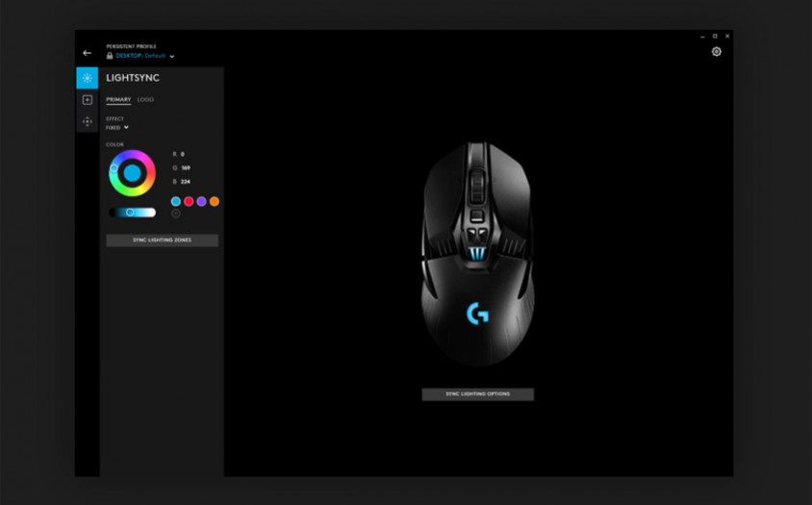Add a new color swatch with plus icon
The image size is (812, 505).
coord(176,214)
